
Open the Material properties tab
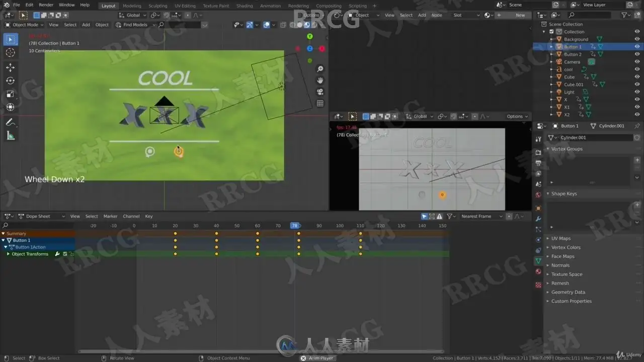pyautogui.click(x=538, y=272)
